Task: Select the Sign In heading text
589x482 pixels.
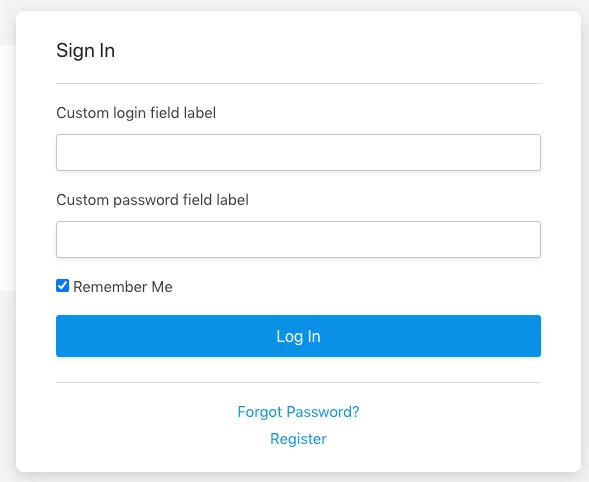Action: point(86,51)
